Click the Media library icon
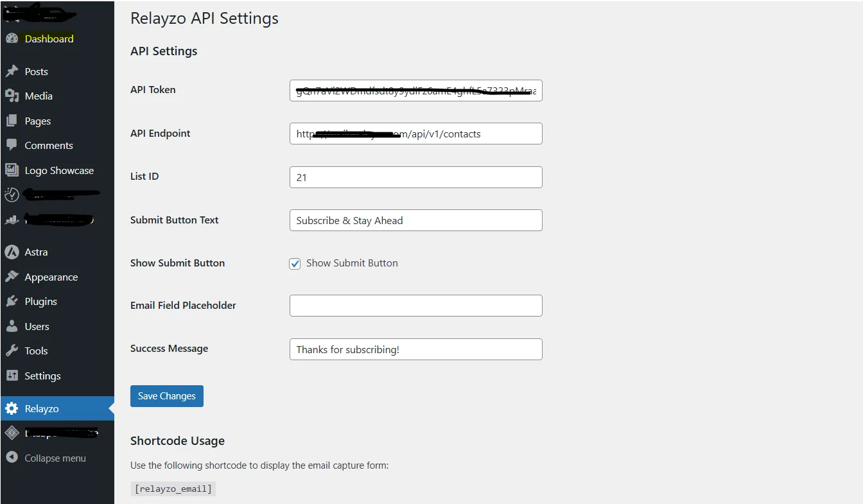The width and height of the screenshot is (863, 504). (12, 96)
